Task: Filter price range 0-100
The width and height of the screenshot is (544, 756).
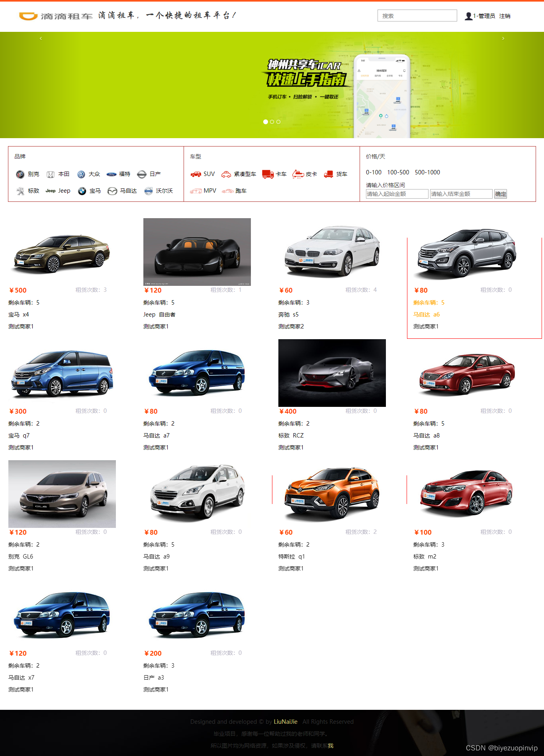Action: point(374,172)
